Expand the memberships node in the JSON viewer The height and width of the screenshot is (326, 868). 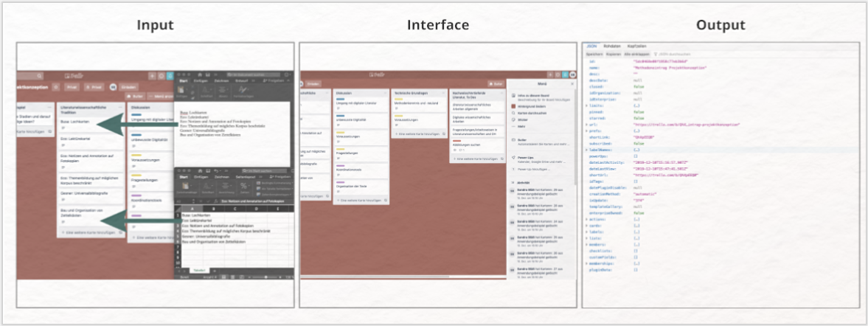coord(587,263)
